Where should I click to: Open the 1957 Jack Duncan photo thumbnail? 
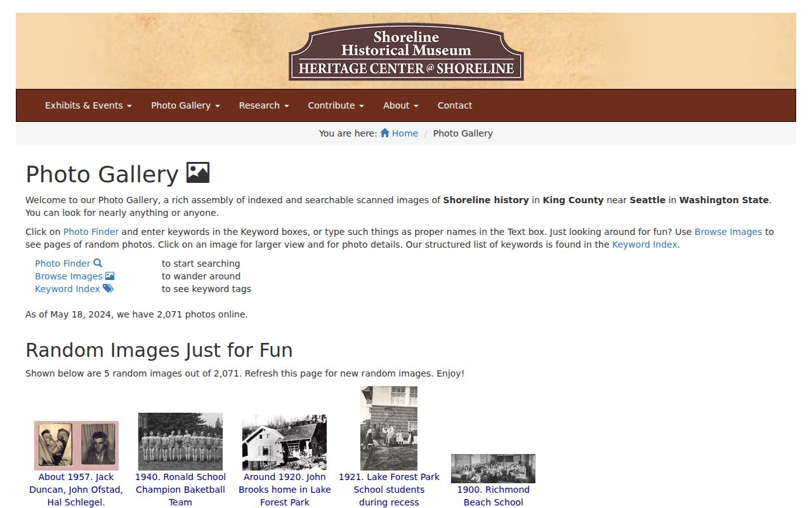pos(76,446)
